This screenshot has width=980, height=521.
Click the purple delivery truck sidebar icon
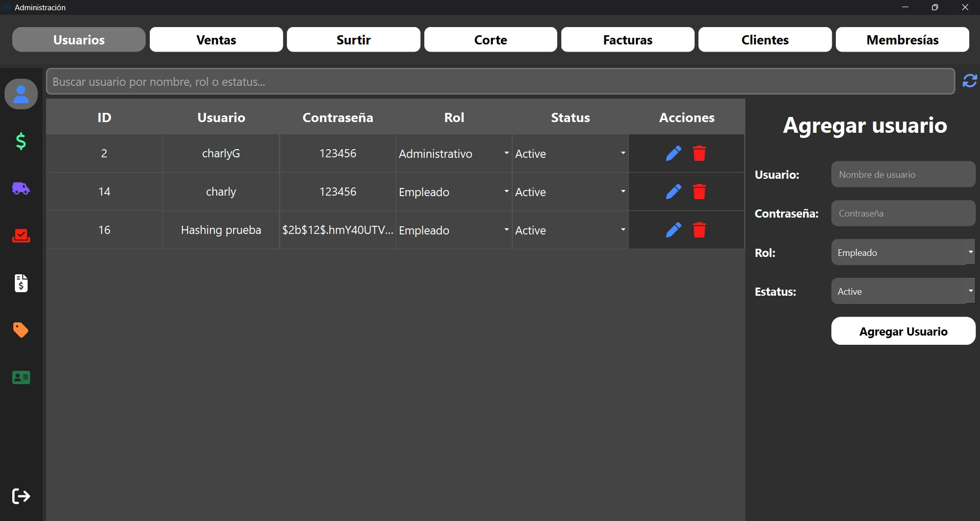coord(20,188)
